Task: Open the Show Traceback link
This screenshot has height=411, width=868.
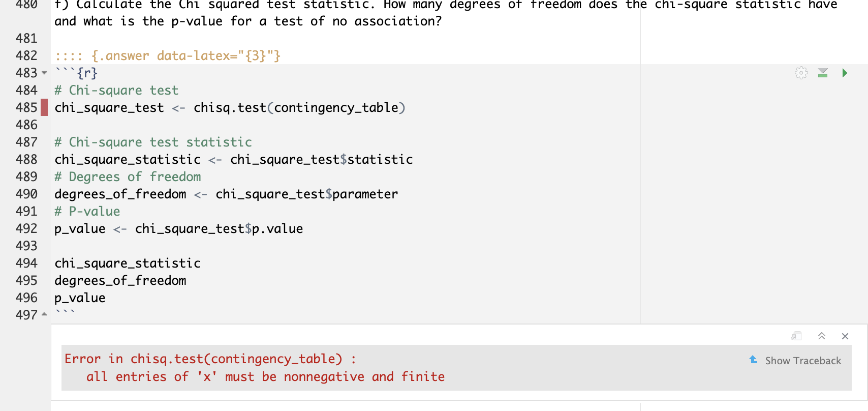Action: [803, 360]
